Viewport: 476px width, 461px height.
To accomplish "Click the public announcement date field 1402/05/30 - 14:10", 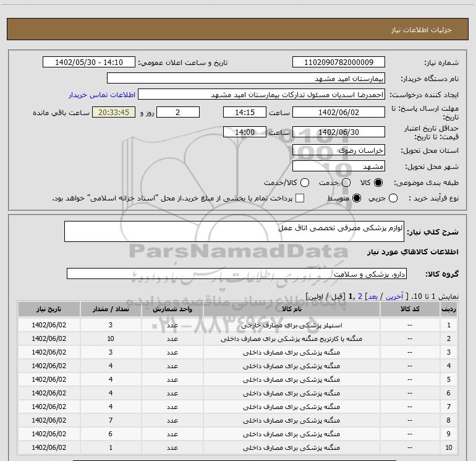I will 89,62.
